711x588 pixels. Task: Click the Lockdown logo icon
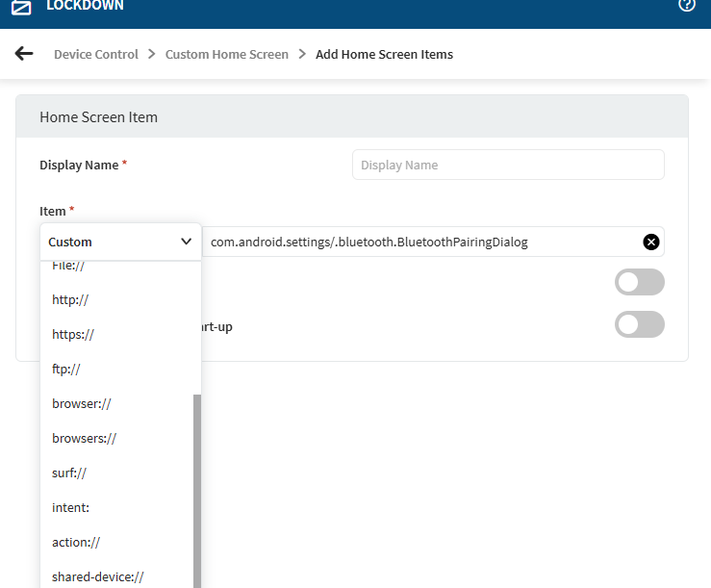pos(21,7)
